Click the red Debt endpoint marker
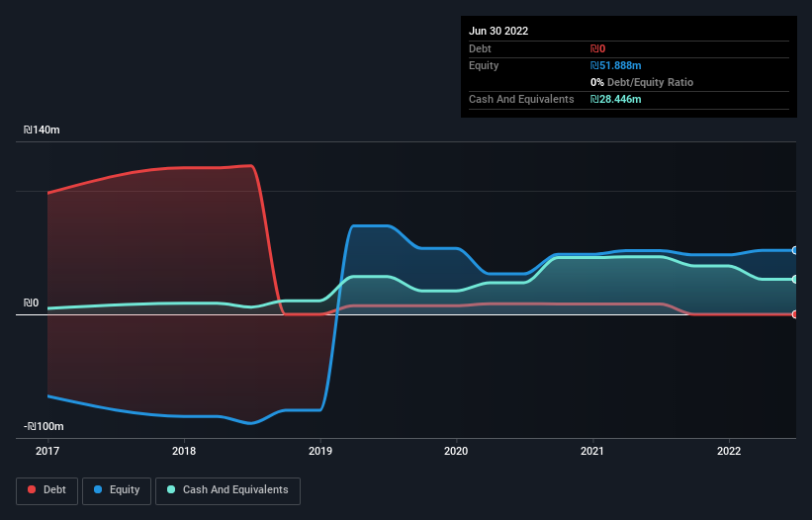Image resolution: width=812 pixels, height=520 pixels. 794,314
